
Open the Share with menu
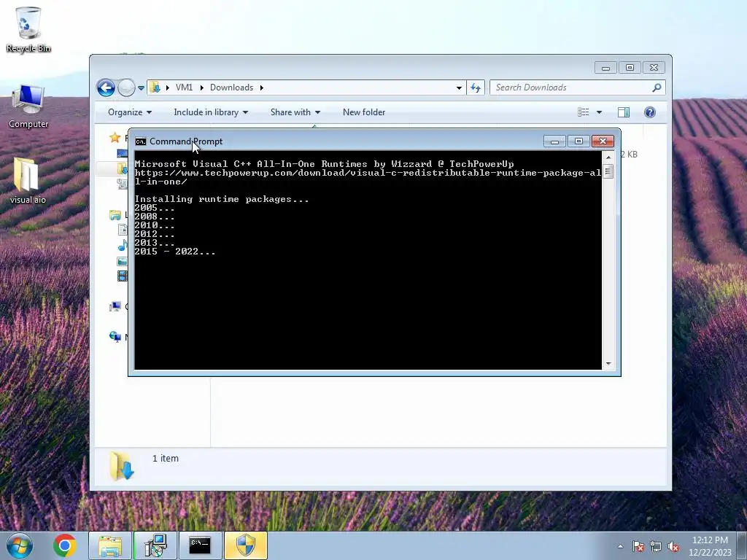(295, 112)
